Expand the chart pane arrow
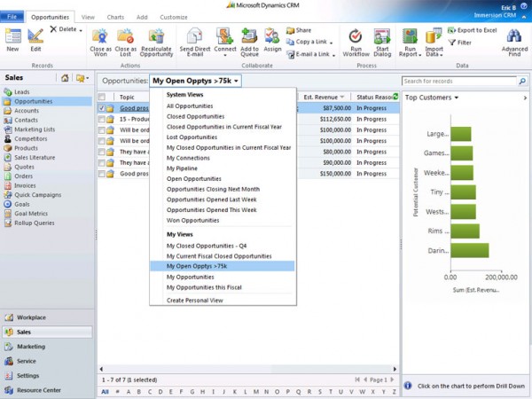 pyautogui.click(x=525, y=98)
